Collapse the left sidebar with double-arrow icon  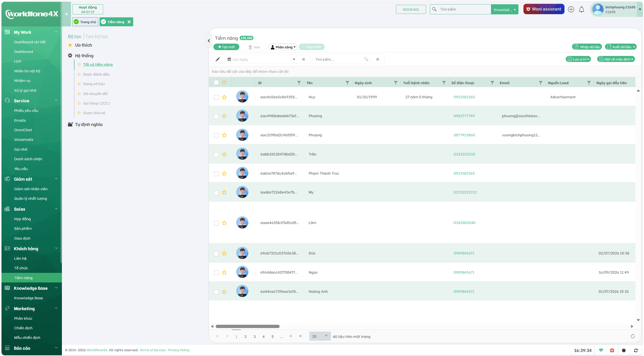[66, 14]
